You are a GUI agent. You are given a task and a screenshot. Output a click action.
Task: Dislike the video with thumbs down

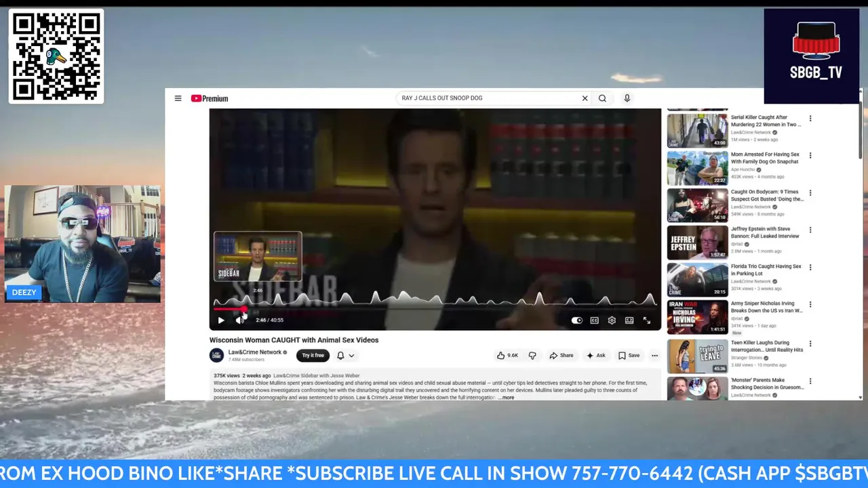(x=532, y=355)
